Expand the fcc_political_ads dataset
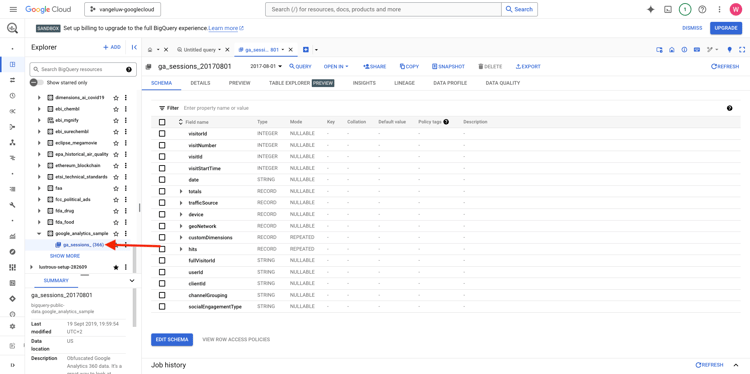Viewport: 750px width, 374px height. pyautogui.click(x=39, y=199)
